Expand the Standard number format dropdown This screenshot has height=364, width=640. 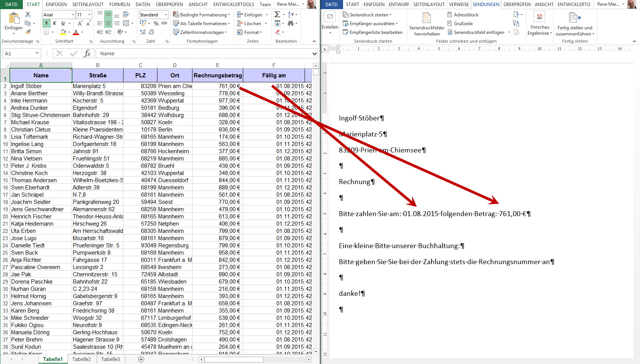click(x=165, y=15)
